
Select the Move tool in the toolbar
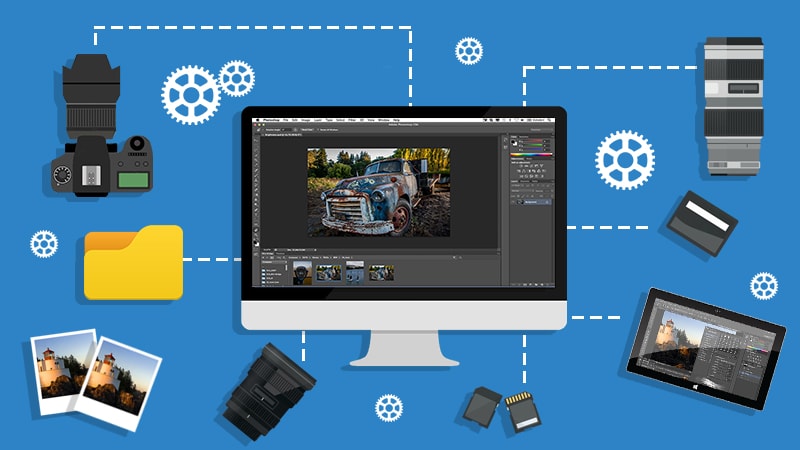[x=258, y=139]
